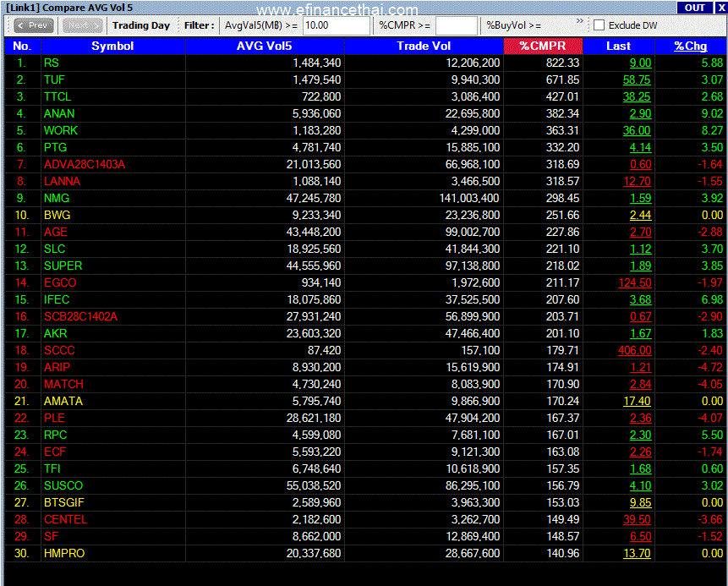The width and height of the screenshot is (728, 586).
Task: Select the ADVA28C1403A symbol
Action: point(85,164)
